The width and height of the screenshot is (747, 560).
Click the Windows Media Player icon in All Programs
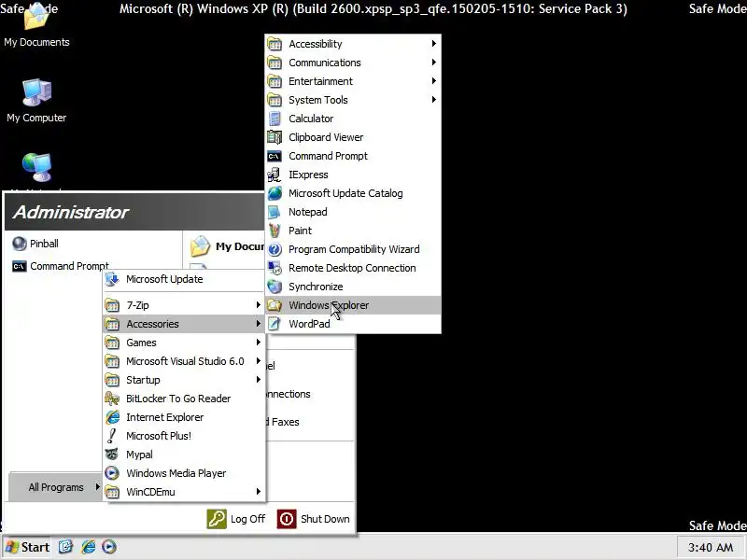112,473
